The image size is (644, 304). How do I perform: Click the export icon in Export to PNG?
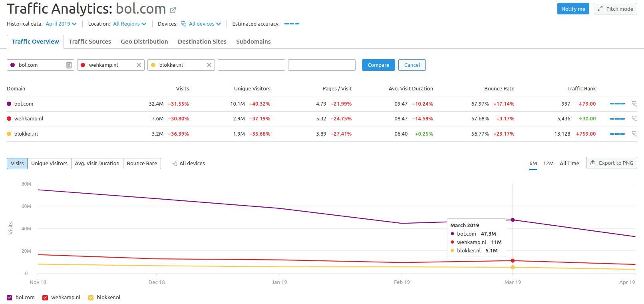pos(593,163)
